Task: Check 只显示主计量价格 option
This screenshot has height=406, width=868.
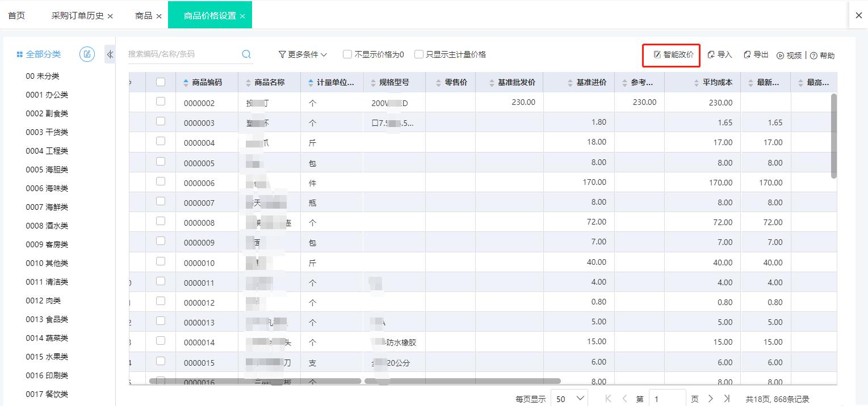Action: [x=419, y=54]
